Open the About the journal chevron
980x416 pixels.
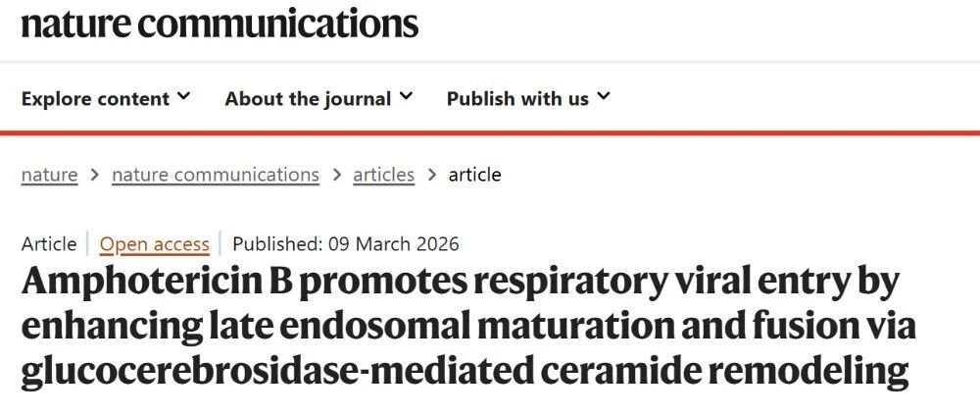click(x=406, y=97)
